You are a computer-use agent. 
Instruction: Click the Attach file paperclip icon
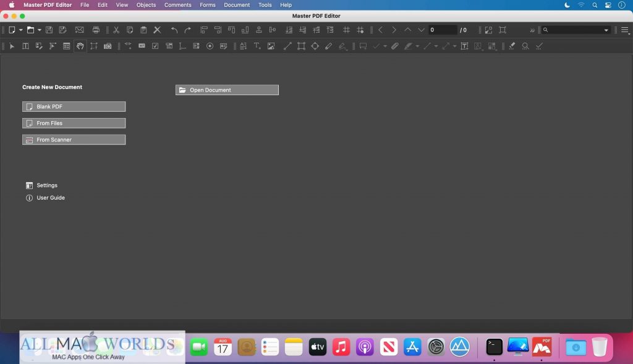tap(395, 46)
